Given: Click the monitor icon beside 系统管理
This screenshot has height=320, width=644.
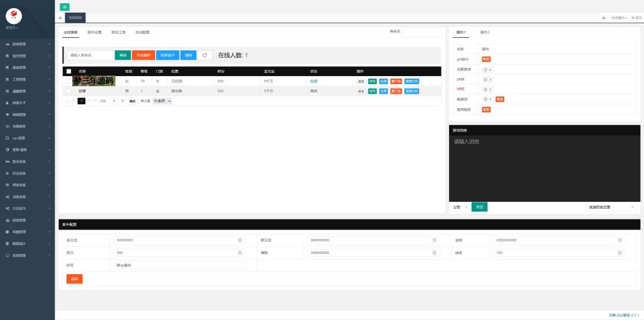Looking at the screenshot, I should [8, 255].
